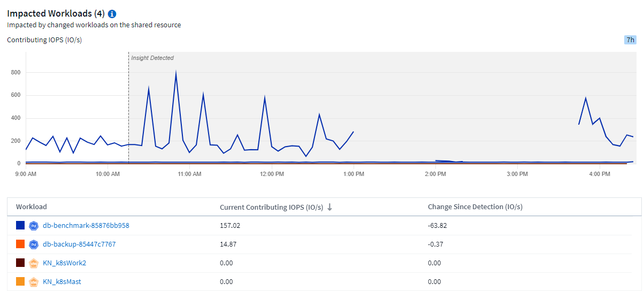Screen dimensions: 644x291
Task: Toggle the dark red KN_k8sWork2 swatch
Action: [20, 263]
